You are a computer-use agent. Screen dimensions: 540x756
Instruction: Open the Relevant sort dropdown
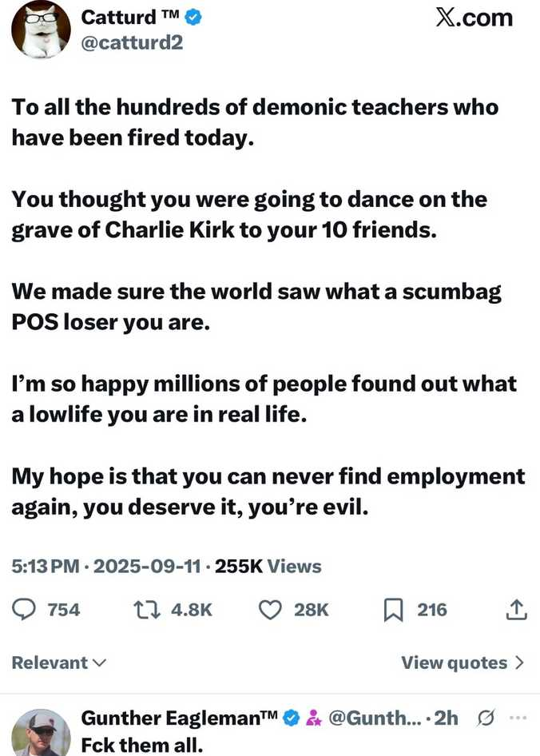tap(59, 662)
